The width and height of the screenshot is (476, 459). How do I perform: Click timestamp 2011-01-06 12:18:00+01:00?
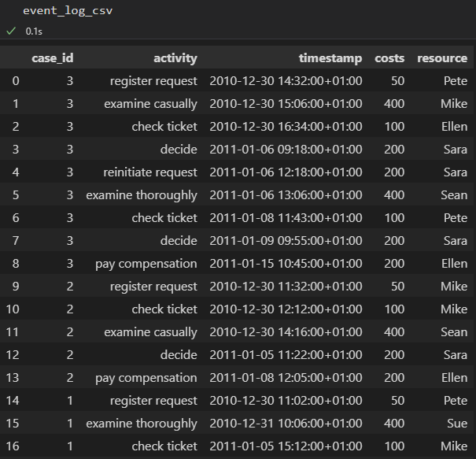(x=286, y=172)
